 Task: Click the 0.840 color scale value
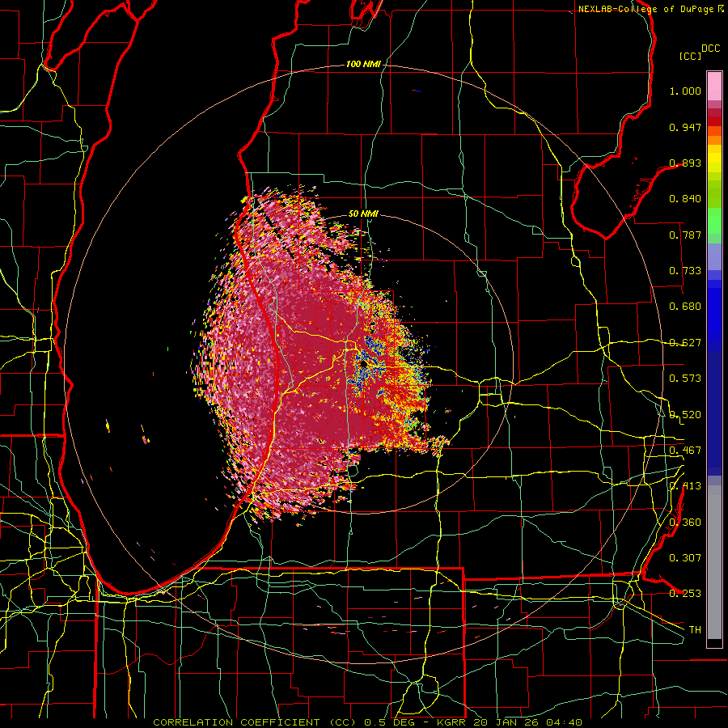click(685, 199)
